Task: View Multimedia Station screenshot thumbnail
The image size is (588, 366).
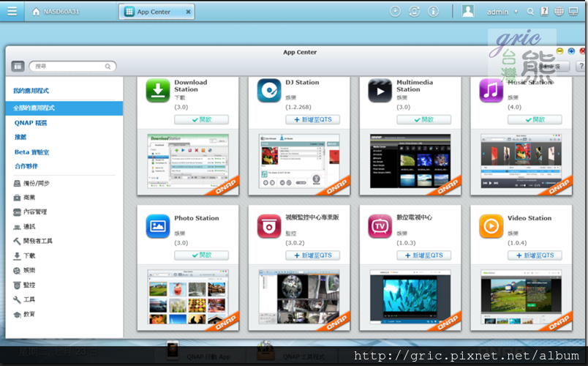Action: (410, 162)
